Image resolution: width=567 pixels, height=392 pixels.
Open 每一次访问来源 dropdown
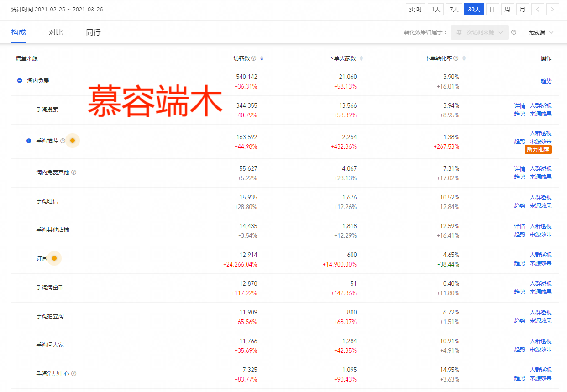480,32
